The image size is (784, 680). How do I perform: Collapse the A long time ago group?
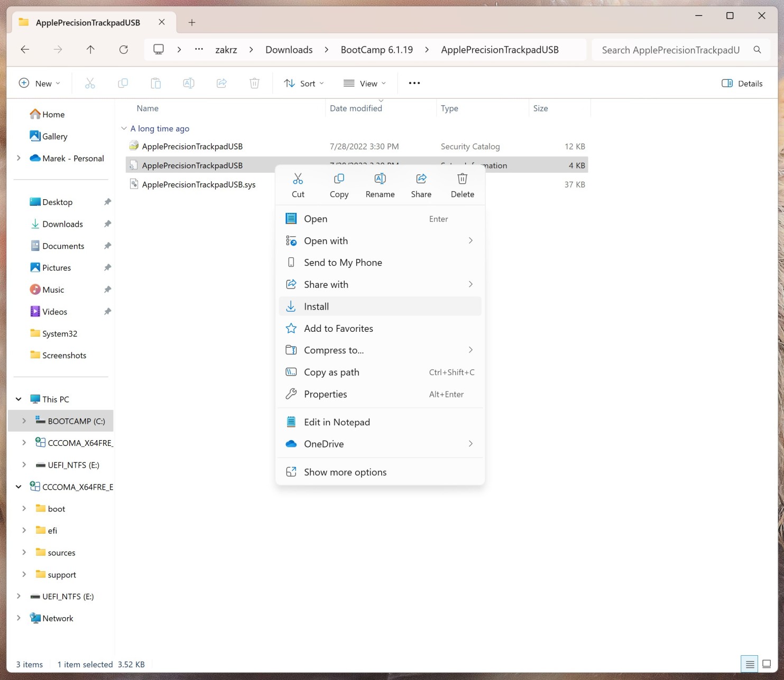tap(124, 128)
